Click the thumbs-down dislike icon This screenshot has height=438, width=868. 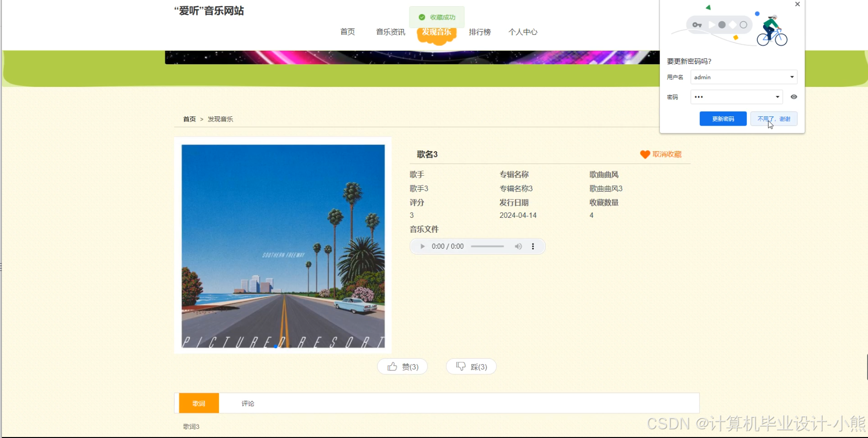click(x=461, y=367)
